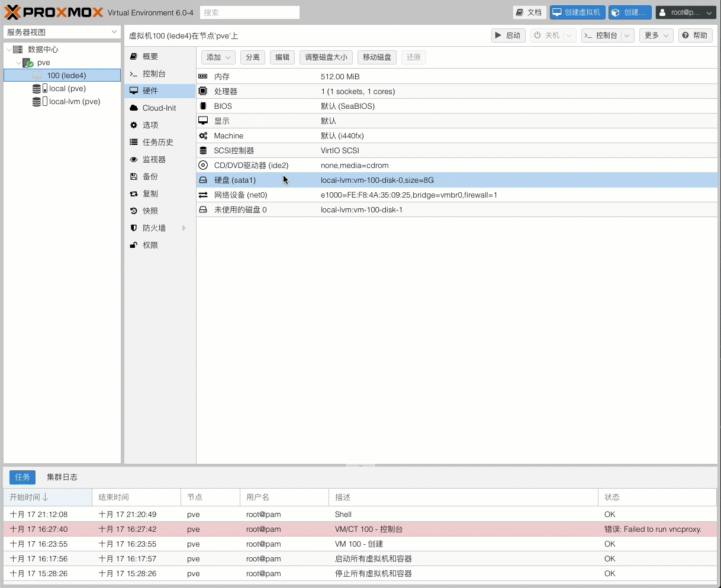The height and width of the screenshot is (588, 721).
Task: Open the 服务器视图 view selector dropdown
Action: click(x=62, y=32)
